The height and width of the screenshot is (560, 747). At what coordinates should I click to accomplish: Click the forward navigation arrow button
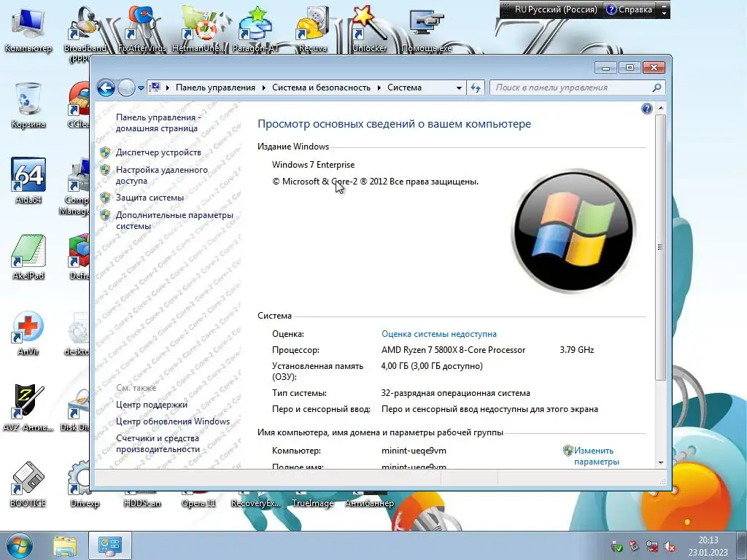(x=126, y=87)
